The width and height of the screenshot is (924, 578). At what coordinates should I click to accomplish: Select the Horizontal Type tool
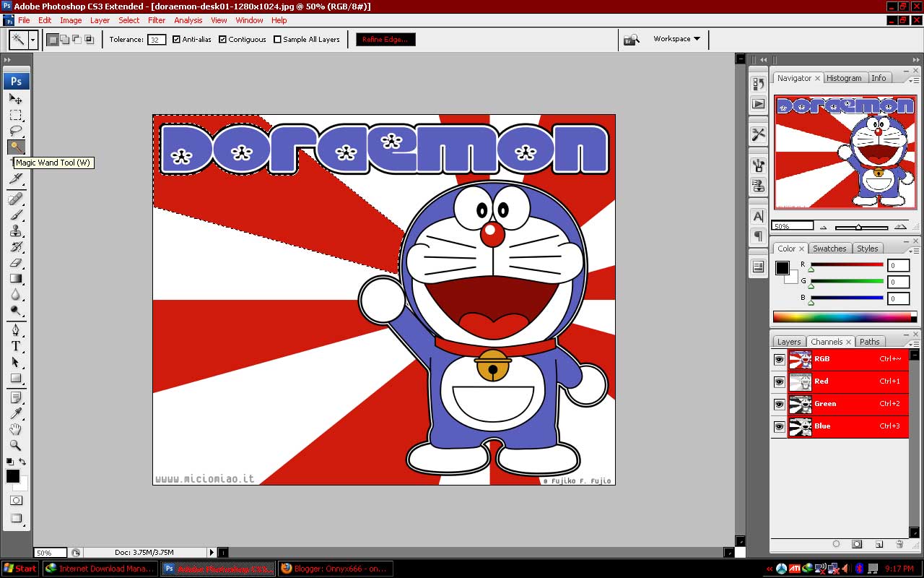click(x=16, y=346)
